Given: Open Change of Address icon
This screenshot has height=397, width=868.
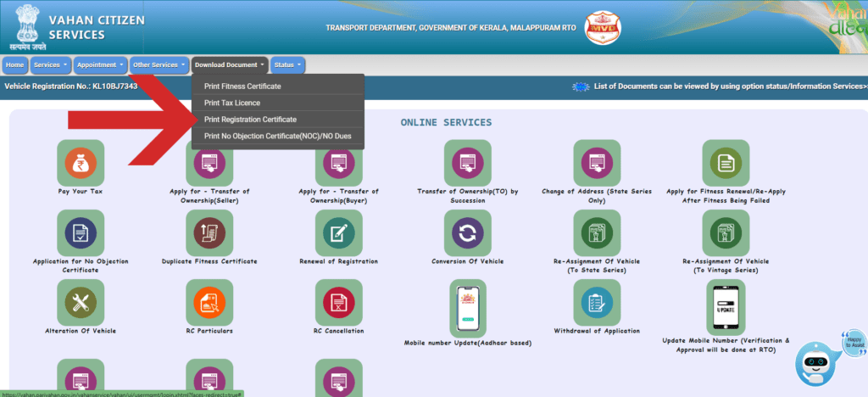Looking at the screenshot, I should [596, 163].
